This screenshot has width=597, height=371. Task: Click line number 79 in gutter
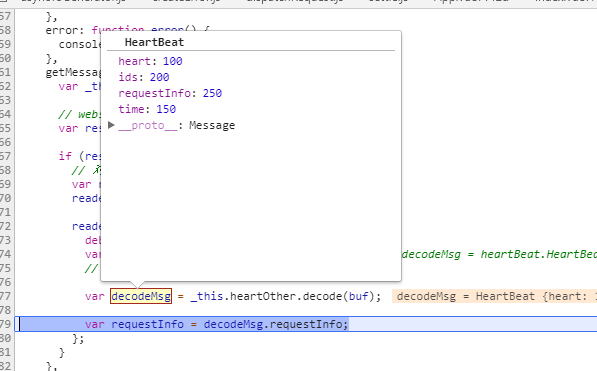coord(5,324)
